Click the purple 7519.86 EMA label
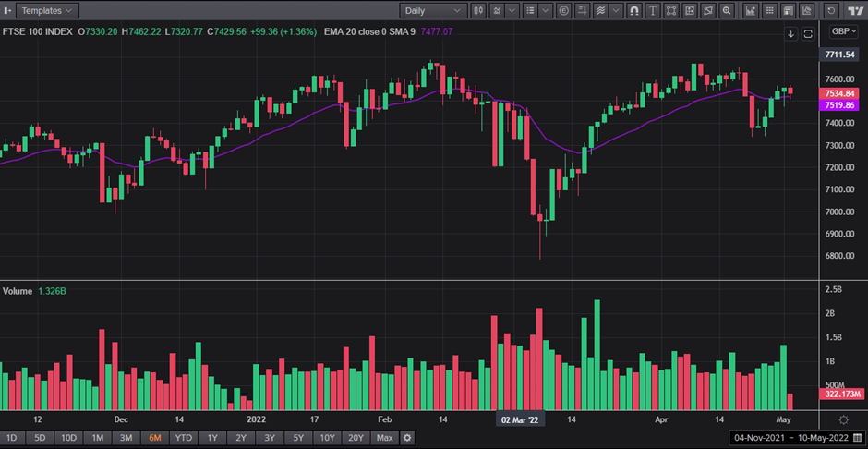The width and height of the screenshot is (868, 449). [839, 105]
